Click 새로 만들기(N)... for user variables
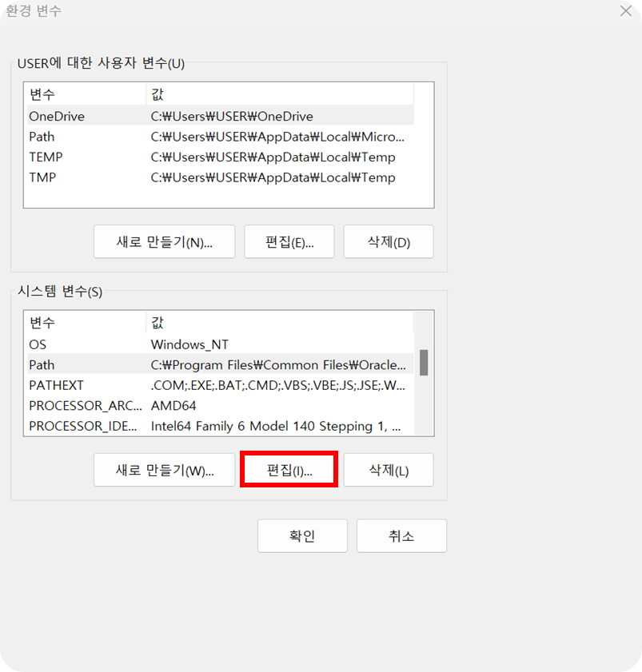642x672 pixels. click(164, 242)
